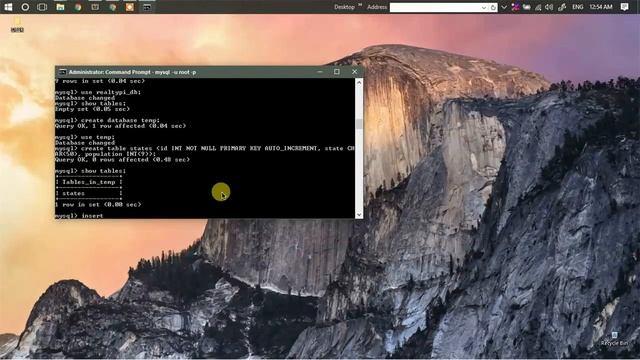Screen dimensions: 640x360
Task: Select the Command Prompt taskbar icon
Action: 147,7
